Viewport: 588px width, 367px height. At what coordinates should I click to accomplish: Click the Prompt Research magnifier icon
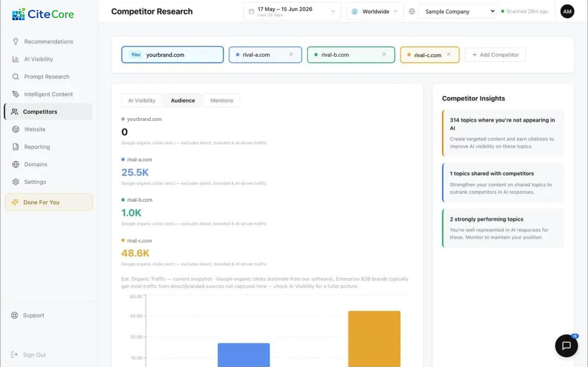click(15, 77)
